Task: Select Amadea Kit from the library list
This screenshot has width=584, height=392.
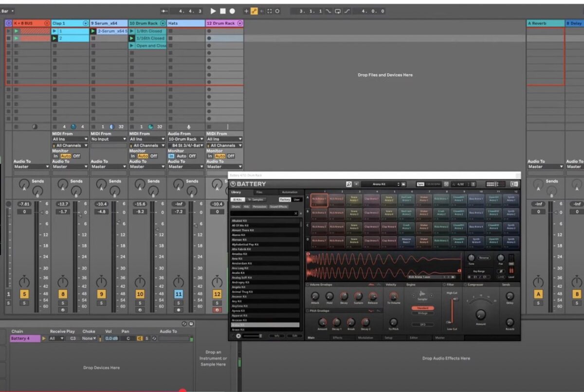Action: coord(238,254)
